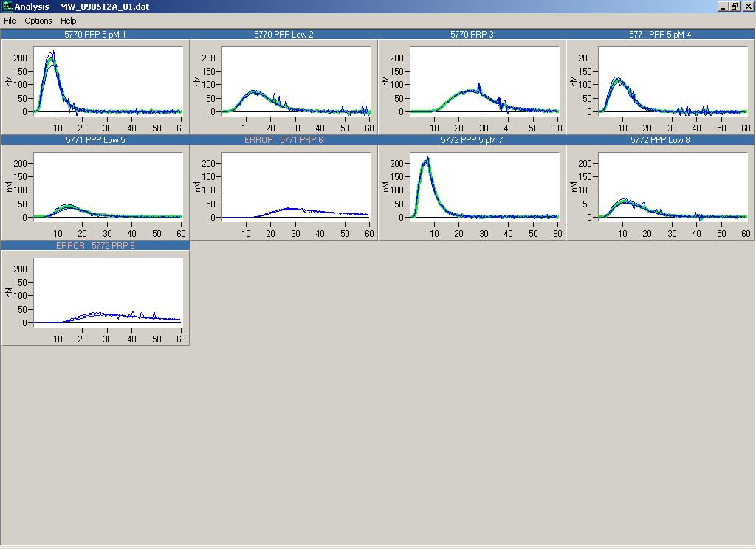
Task: Click the plot area of 5771 PRP 6
Action: (x=296, y=187)
